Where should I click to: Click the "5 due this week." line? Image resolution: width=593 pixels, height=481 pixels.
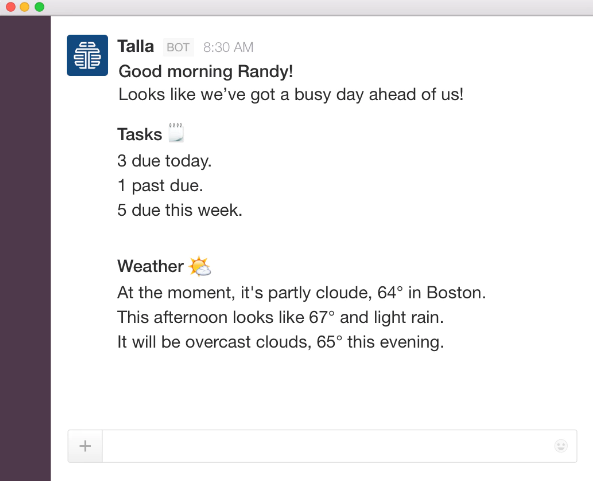[x=180, y=210]
